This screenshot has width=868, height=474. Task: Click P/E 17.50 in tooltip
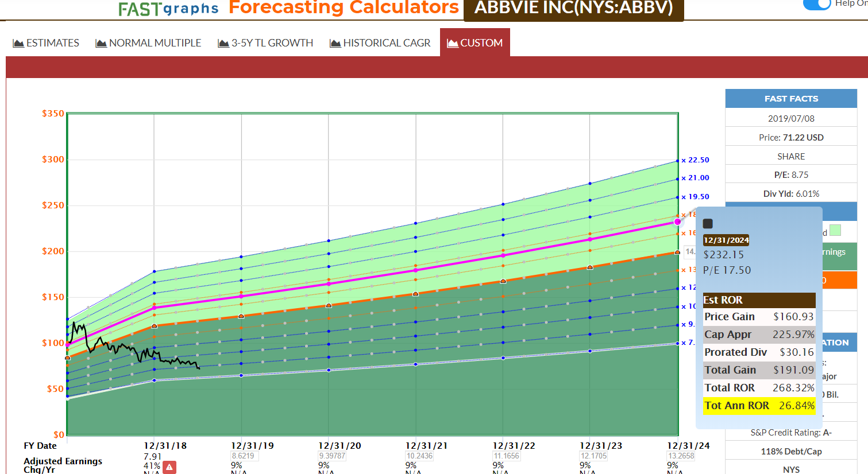pos(727,270)
